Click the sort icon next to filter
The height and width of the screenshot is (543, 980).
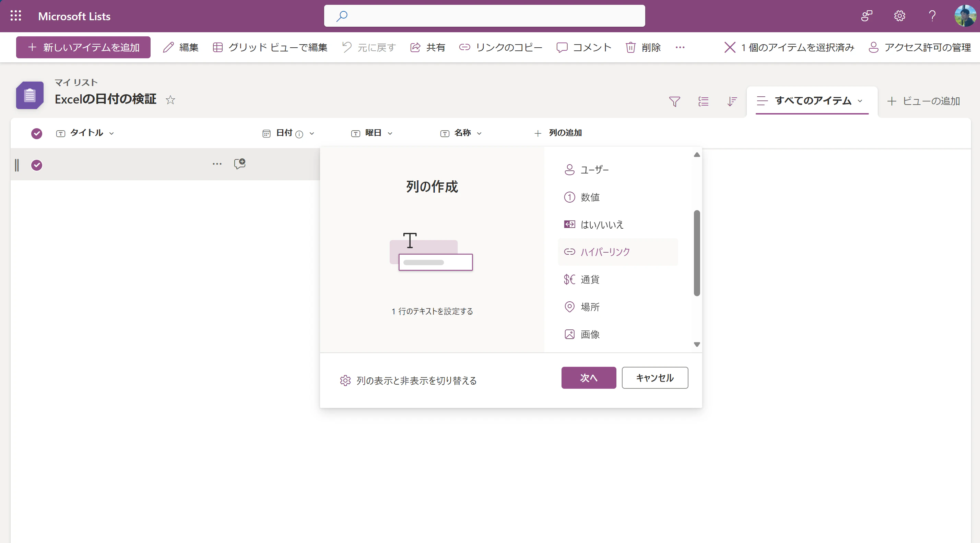click(x=732, y=101)
